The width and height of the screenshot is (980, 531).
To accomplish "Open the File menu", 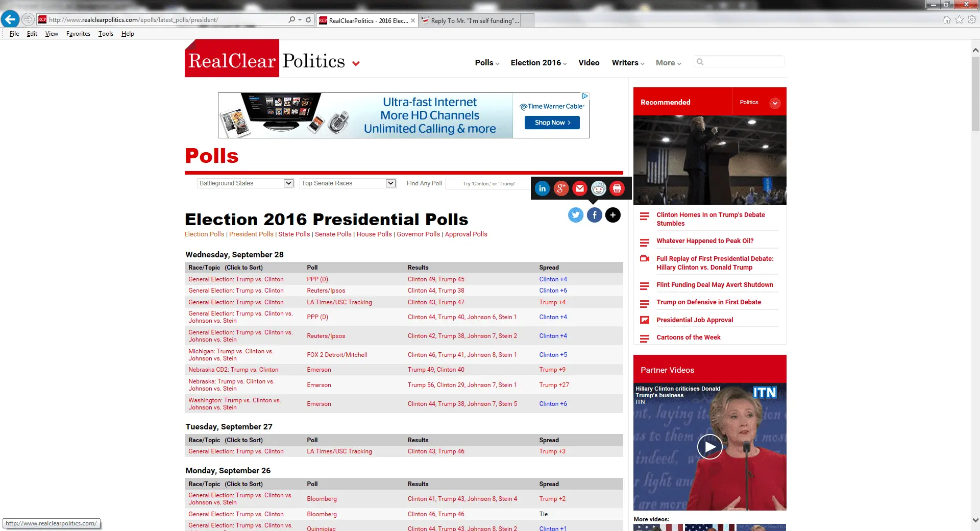I will click(x=14, y=34).
